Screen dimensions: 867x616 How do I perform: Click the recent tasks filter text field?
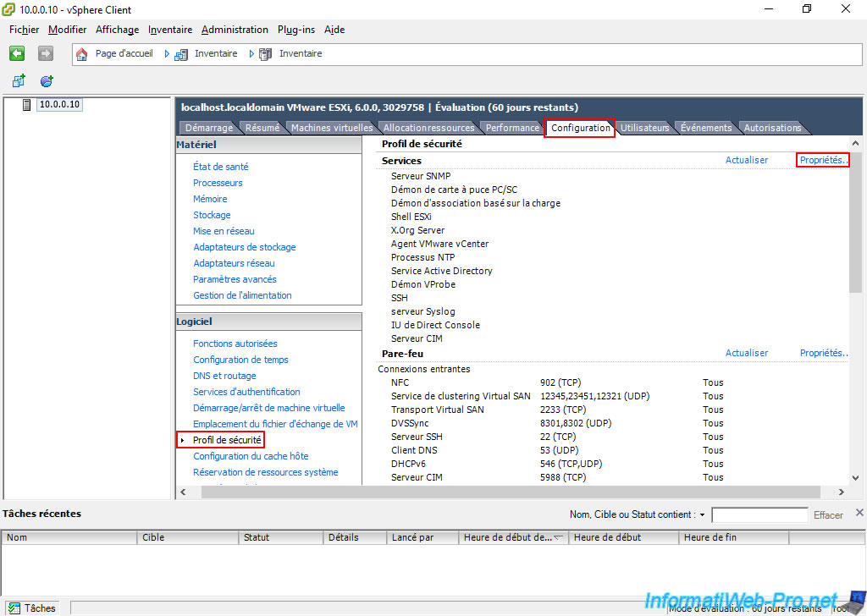click(759, 515)
